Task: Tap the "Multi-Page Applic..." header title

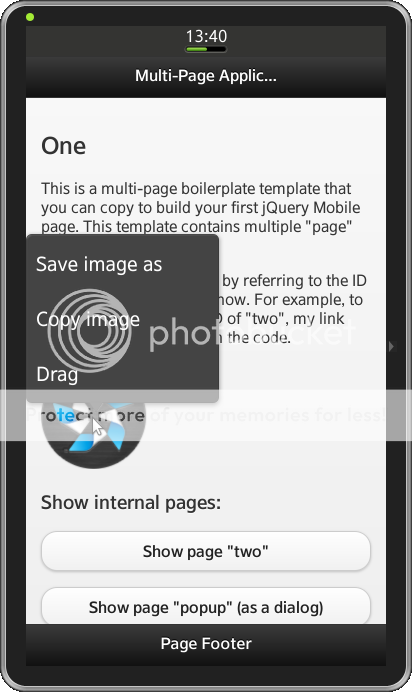Action: click(206, 76)
